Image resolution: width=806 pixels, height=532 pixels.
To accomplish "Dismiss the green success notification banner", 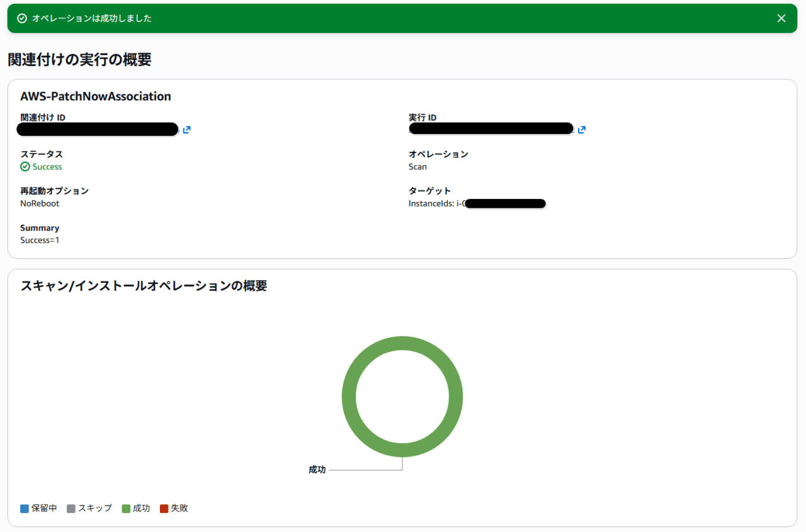I will pyautogui.click(x=781, y=18).
